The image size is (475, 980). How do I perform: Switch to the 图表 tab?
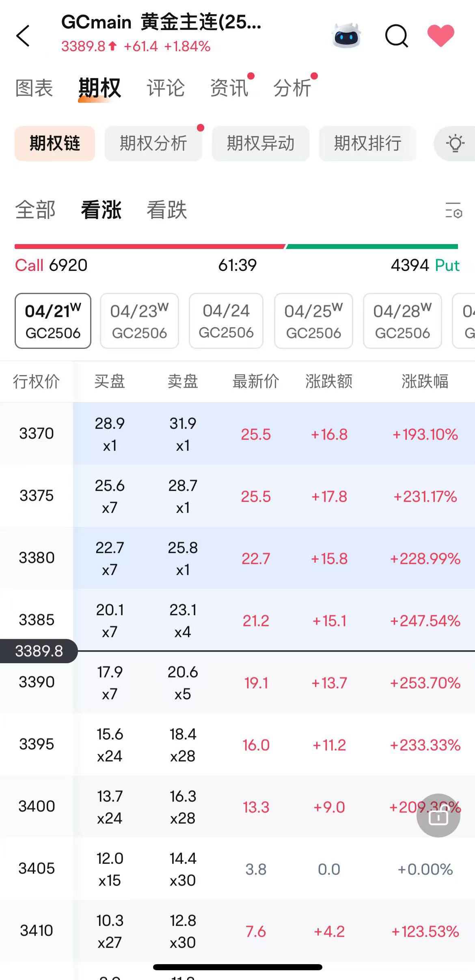34,88
